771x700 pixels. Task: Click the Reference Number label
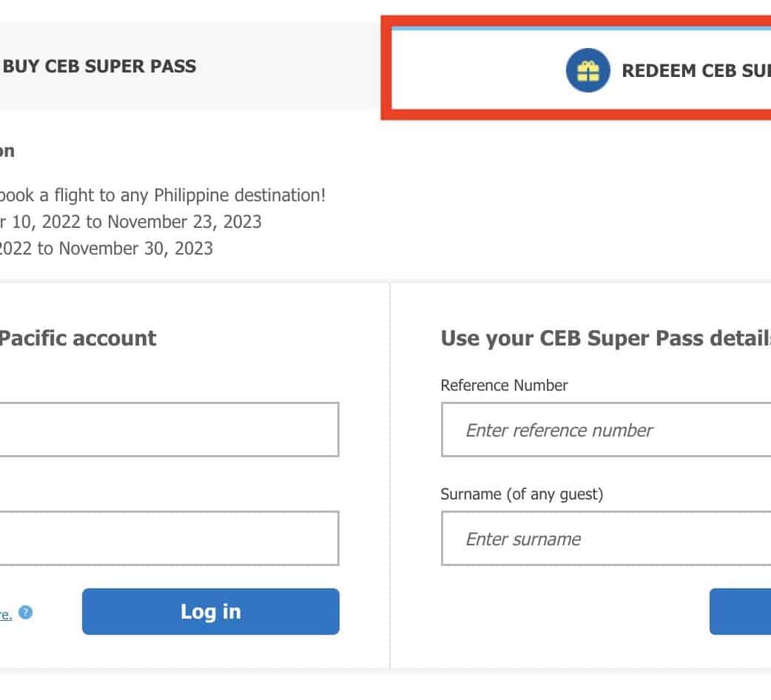pyautogui.click(x=504, y=386)
